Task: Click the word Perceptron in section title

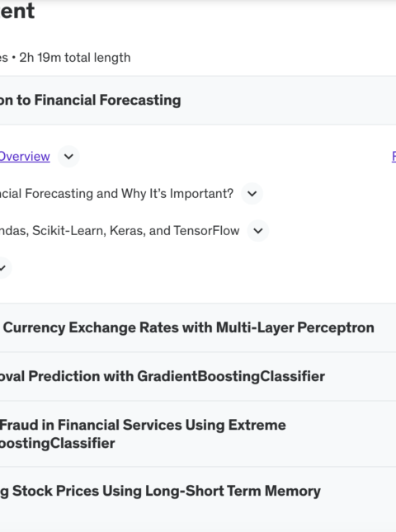Action: click(x=336, y=327)
